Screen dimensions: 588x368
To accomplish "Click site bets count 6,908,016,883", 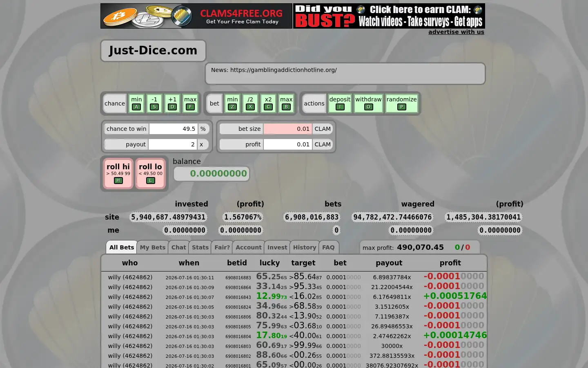I will coord(312,217).
